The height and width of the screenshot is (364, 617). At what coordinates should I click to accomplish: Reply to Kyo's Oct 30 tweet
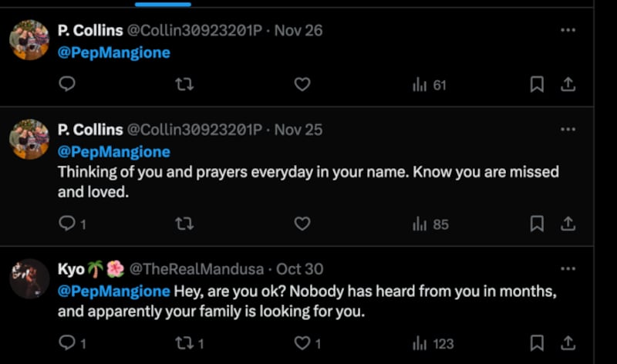click(x=67, y=343)
